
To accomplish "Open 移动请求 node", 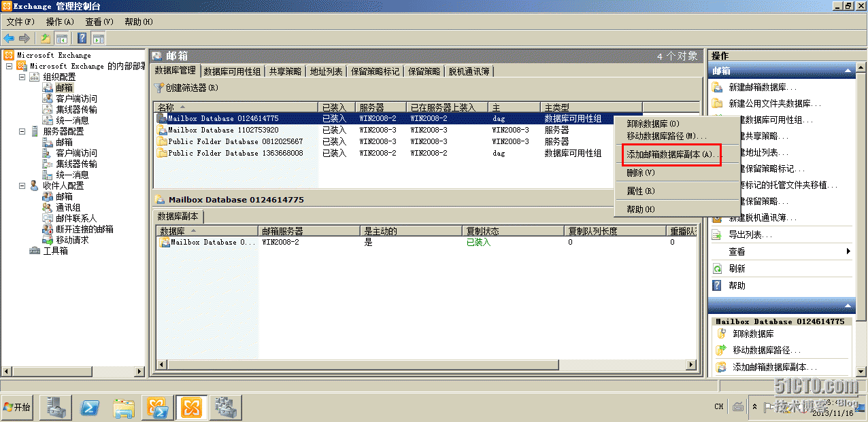I will (x=72, y=240).
